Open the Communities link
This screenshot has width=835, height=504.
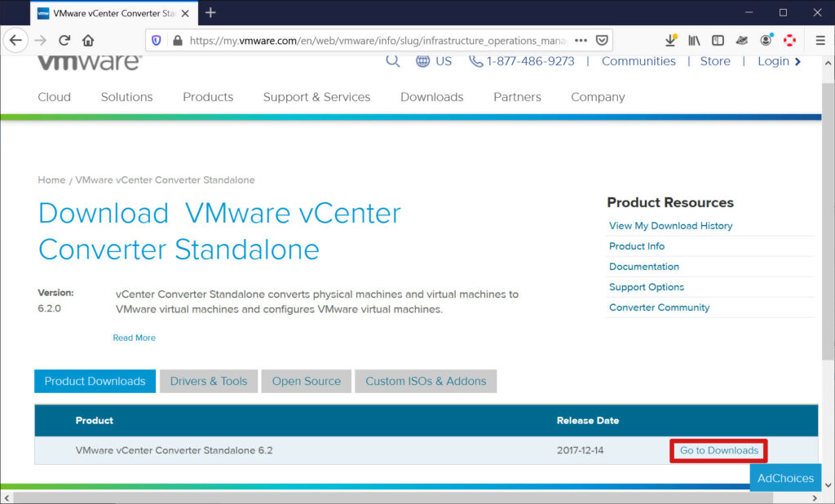(638, 61)
